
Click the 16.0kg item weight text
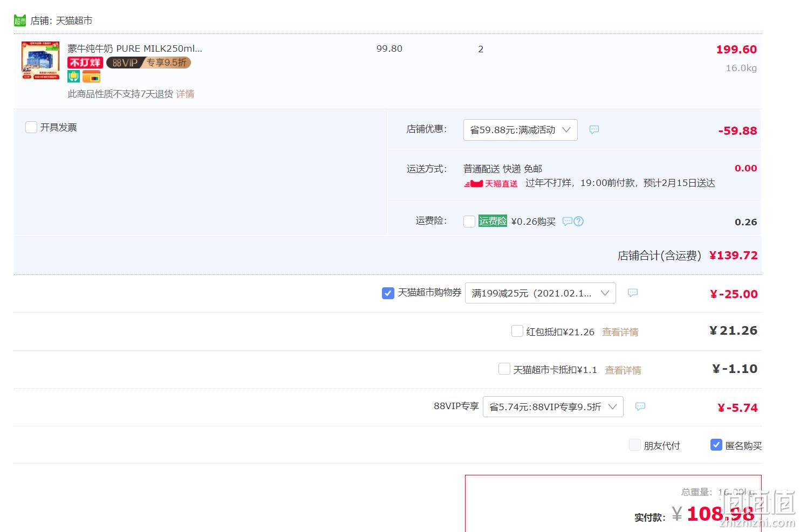point(741,68)
